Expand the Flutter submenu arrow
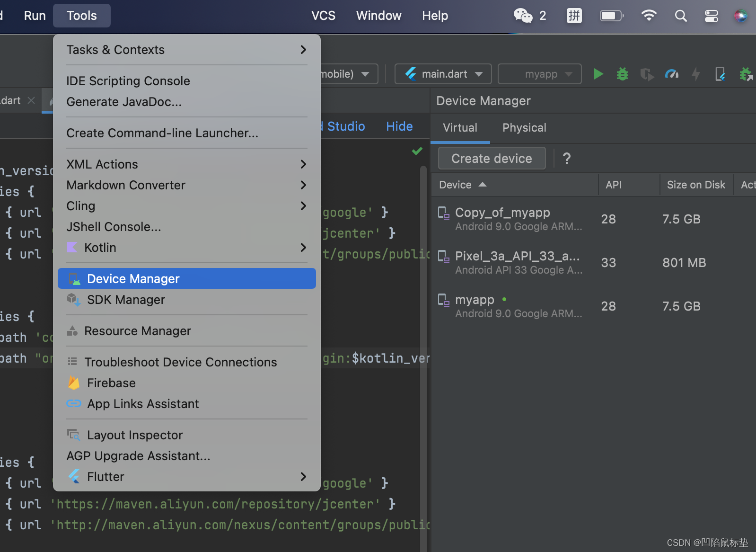 coord(303,476)
